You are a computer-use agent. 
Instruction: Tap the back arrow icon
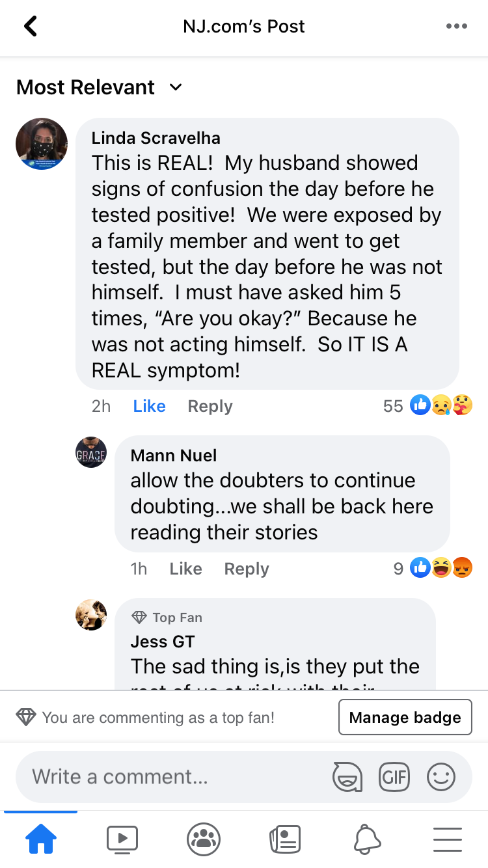(31, 27)
